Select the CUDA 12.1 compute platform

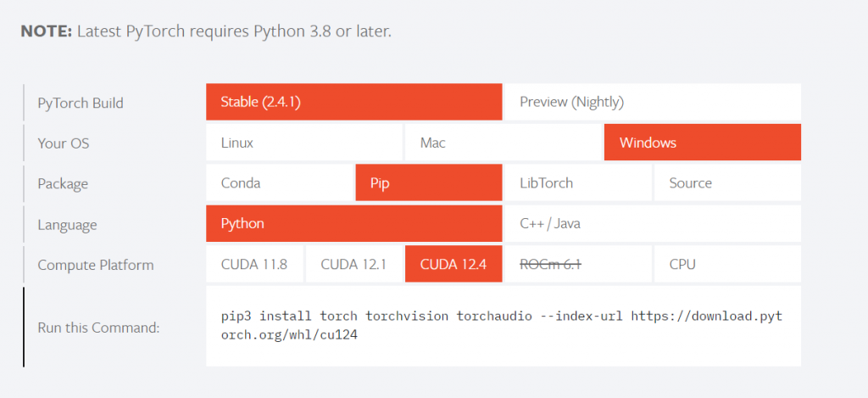353,264
